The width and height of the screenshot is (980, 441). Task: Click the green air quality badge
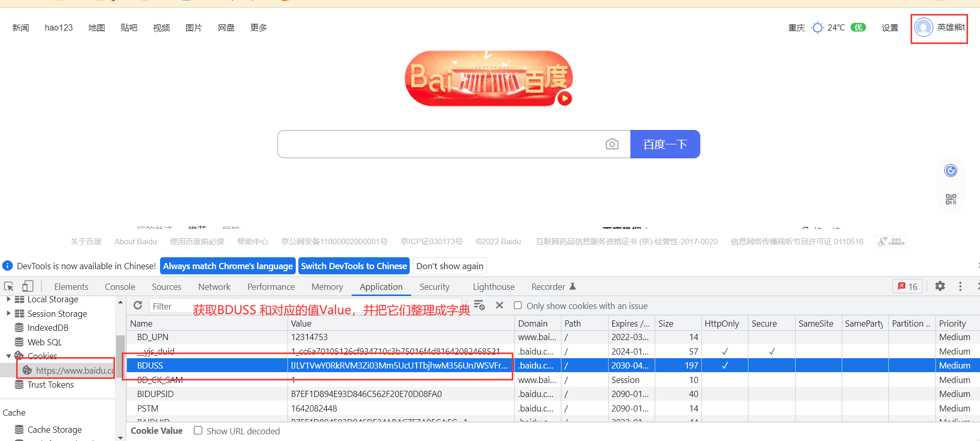tap(858, 27)
